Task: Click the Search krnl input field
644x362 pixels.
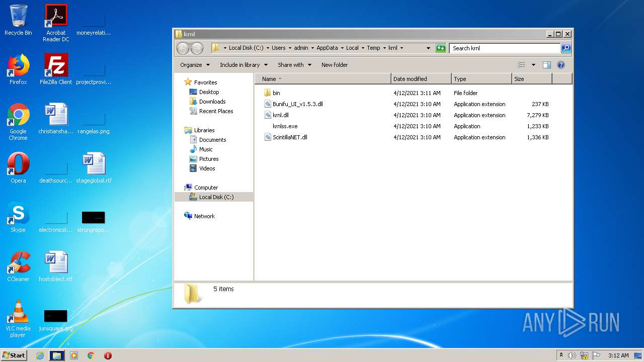Action: (x=504, y=48)
